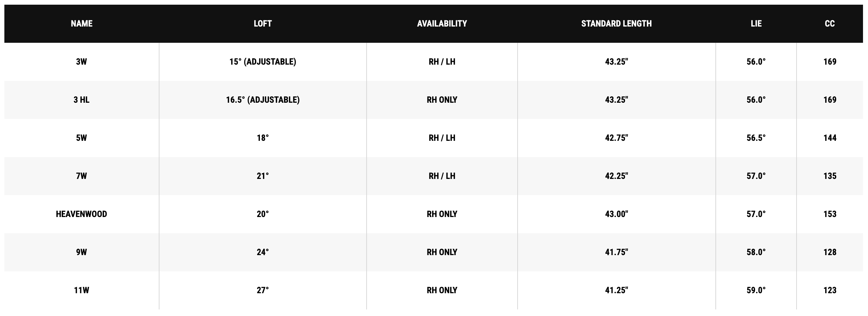Select the LIE column header
This screenshot has width=868, height=316.
(x=756, y=24)
